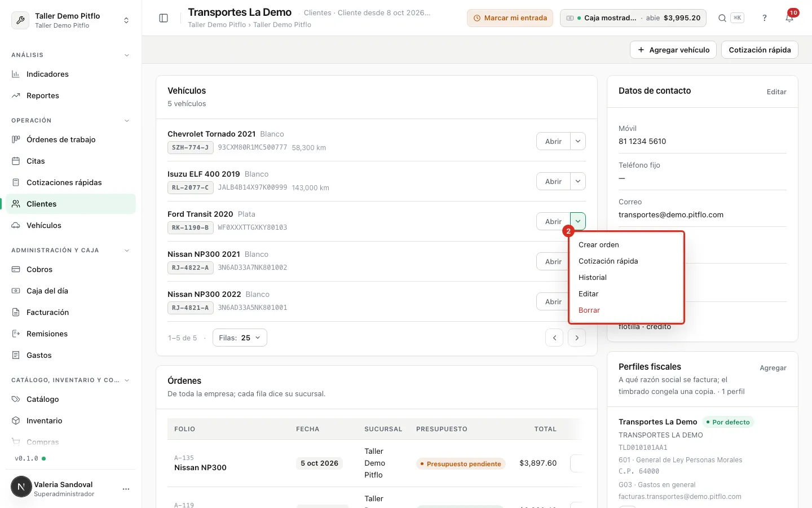The width and height of the screenshot is (812, 508).
Task: Click Marcar mi entrada
Action: click(510, 18)
